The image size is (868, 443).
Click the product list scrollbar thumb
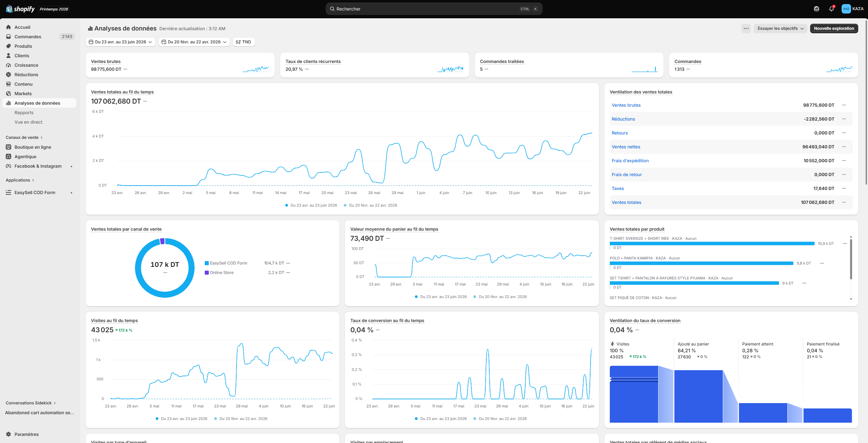click(851, 259)
